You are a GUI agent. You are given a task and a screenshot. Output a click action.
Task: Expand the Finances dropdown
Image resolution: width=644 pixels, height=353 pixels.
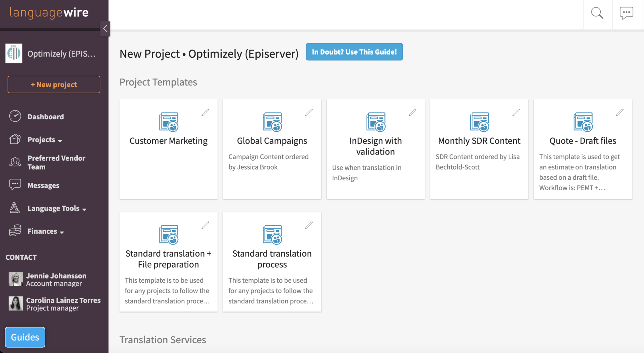[x=46, y=231]
